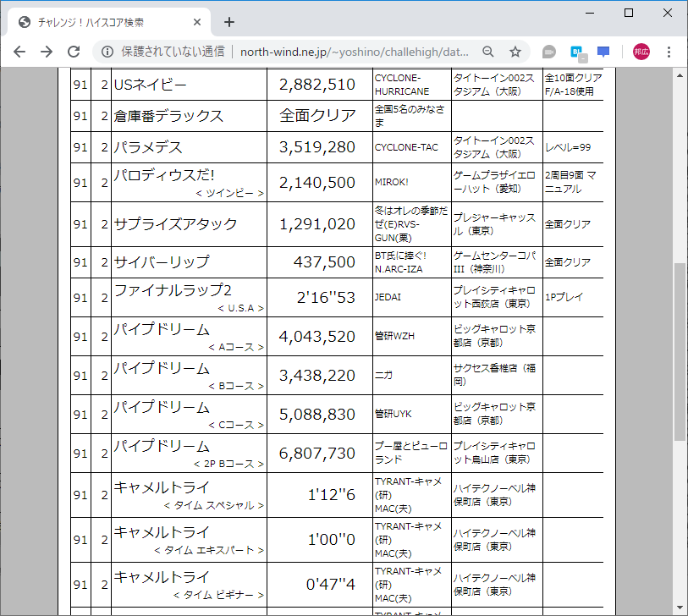Open the grey camera extension
The image size is (688, 616).
pos(548,52)
